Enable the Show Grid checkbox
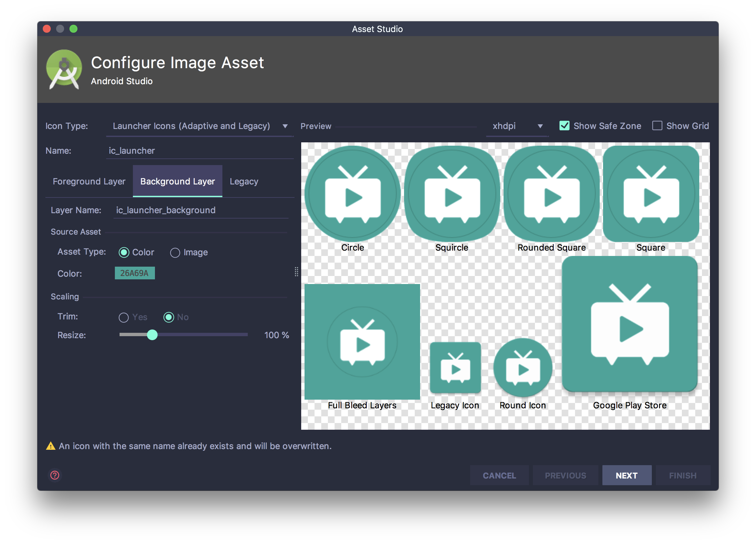 (x=657, y=126)
